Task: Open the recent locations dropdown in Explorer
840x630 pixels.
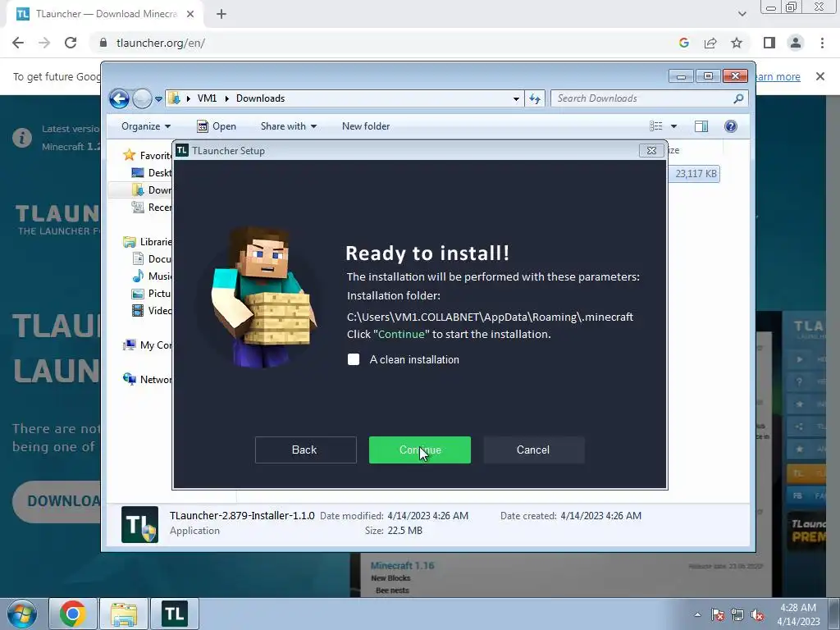Action: 158,99
